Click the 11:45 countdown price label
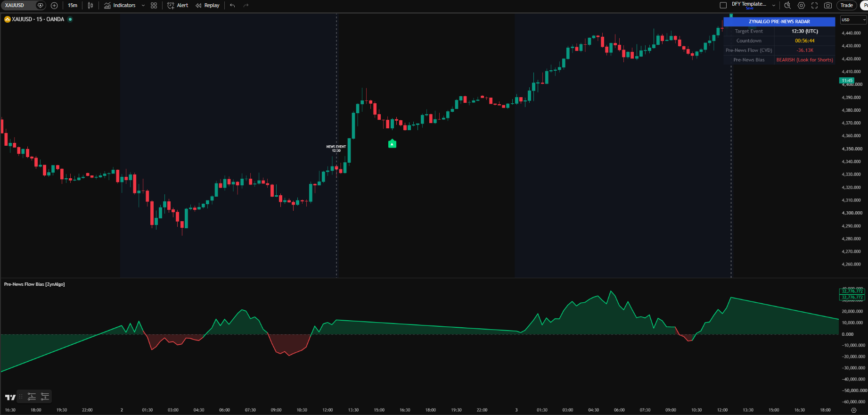This screenshot has width=868, height=415. point(847,81)
